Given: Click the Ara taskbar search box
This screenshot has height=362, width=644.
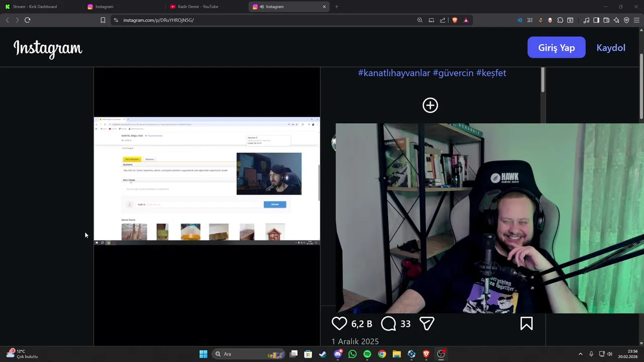Looking at the screenshot, I should tap(249, 354).
